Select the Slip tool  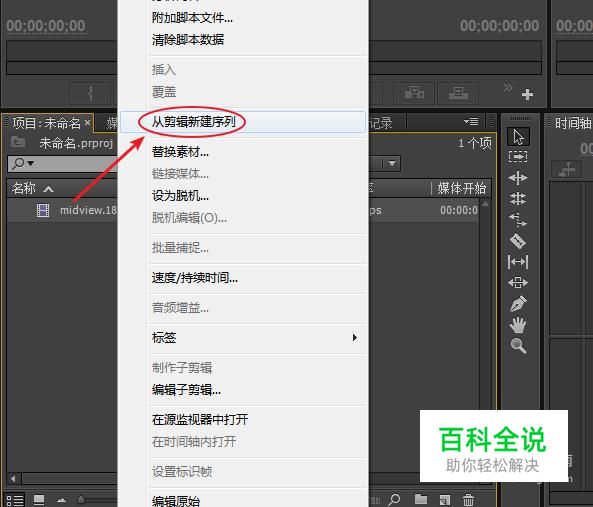(518, 262)
